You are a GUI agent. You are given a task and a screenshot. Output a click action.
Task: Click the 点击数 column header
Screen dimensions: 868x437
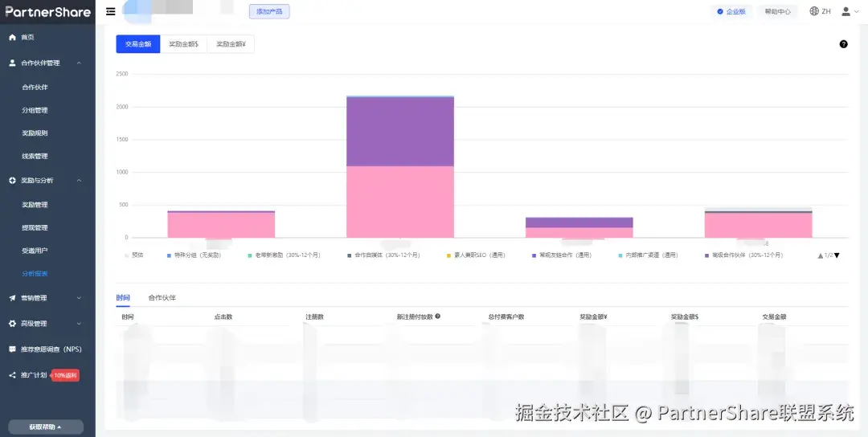(x=223, y=317)
